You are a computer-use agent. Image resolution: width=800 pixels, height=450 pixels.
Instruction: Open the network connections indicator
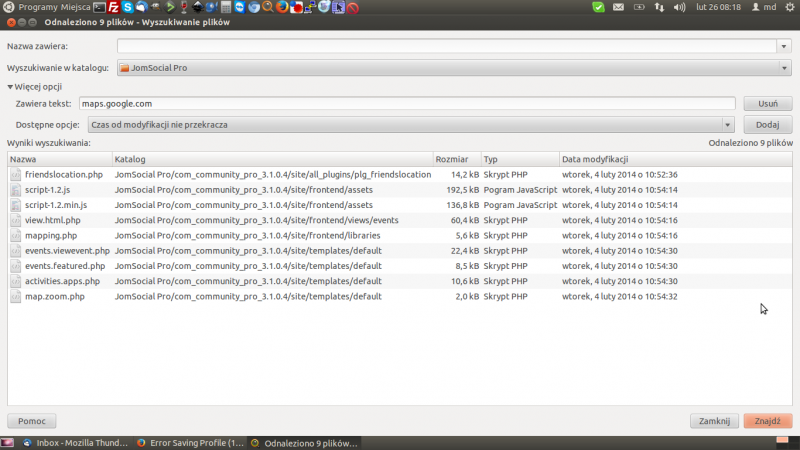pos(659,7)
